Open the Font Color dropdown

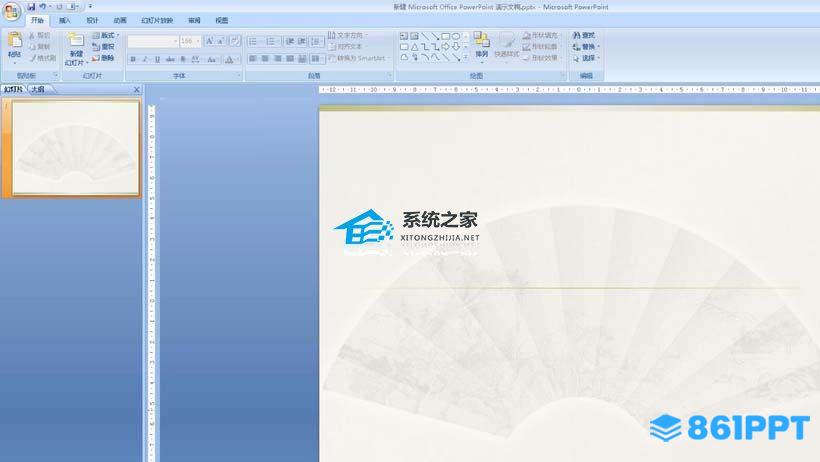[231, 59]
